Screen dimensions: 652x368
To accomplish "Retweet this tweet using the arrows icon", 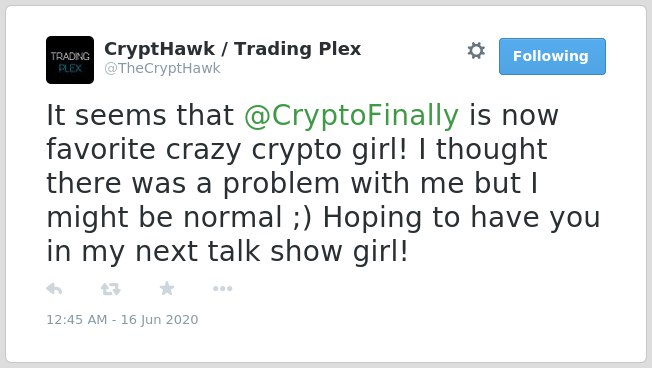I will click(x=110, y=289).
